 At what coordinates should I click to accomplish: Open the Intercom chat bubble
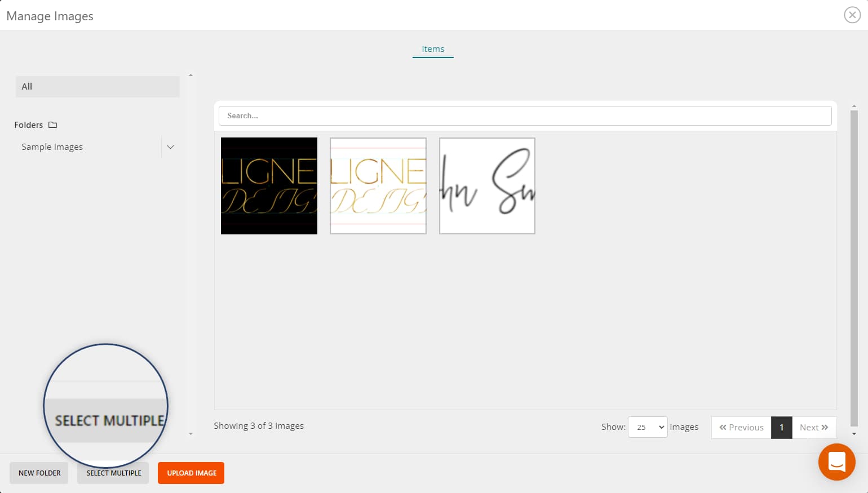tap(836, 462)
